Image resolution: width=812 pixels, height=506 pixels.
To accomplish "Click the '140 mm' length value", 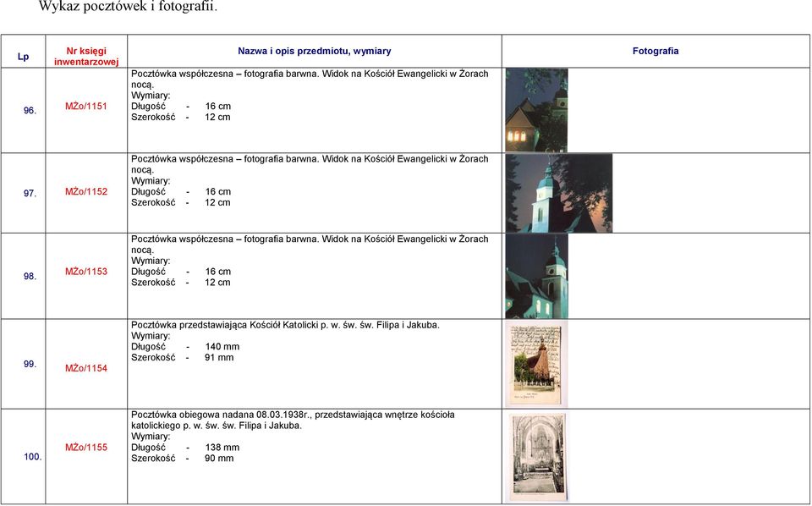I will 222,346.
